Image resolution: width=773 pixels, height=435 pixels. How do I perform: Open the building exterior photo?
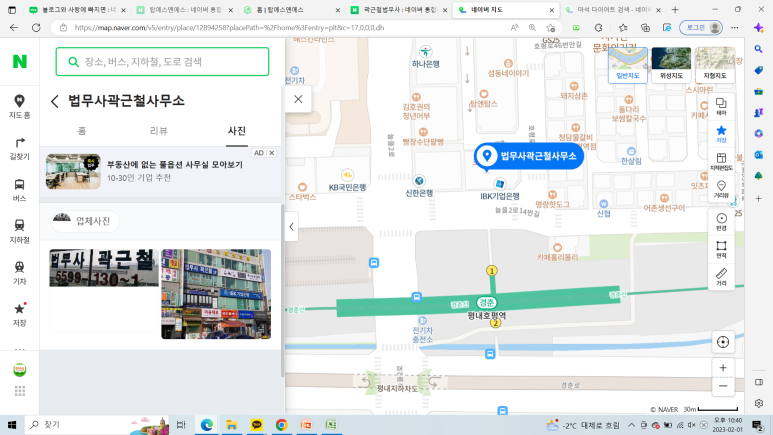tap(216, 294)
